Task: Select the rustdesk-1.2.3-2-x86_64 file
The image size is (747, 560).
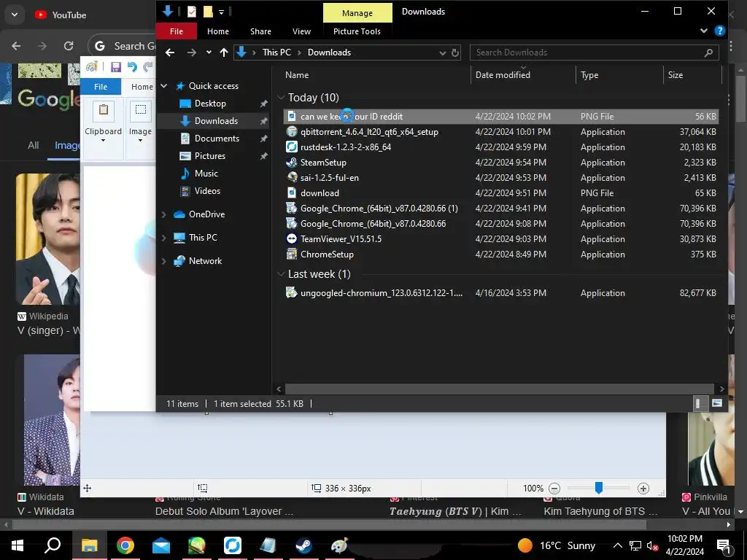Action: [x=345, y=147]
